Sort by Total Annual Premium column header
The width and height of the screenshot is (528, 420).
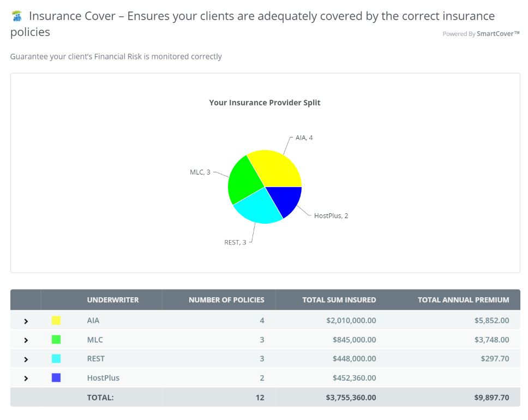[x=463, y=300]
